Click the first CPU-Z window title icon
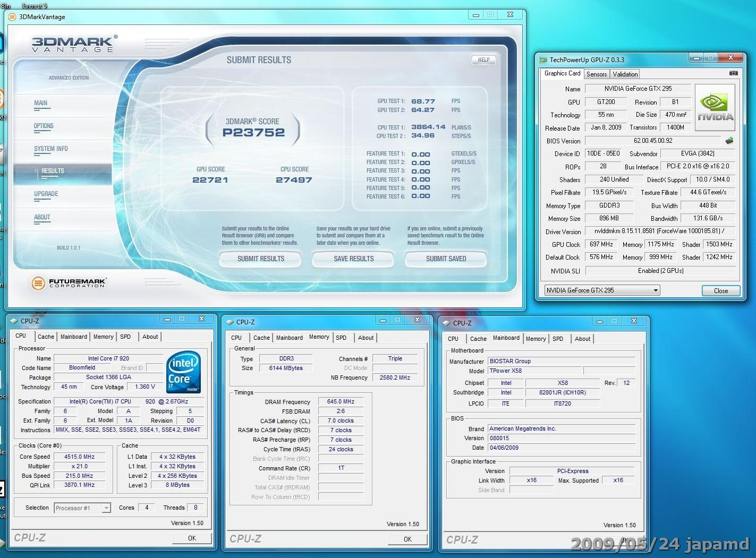This screenshot has width=756, height=558. 14,321
